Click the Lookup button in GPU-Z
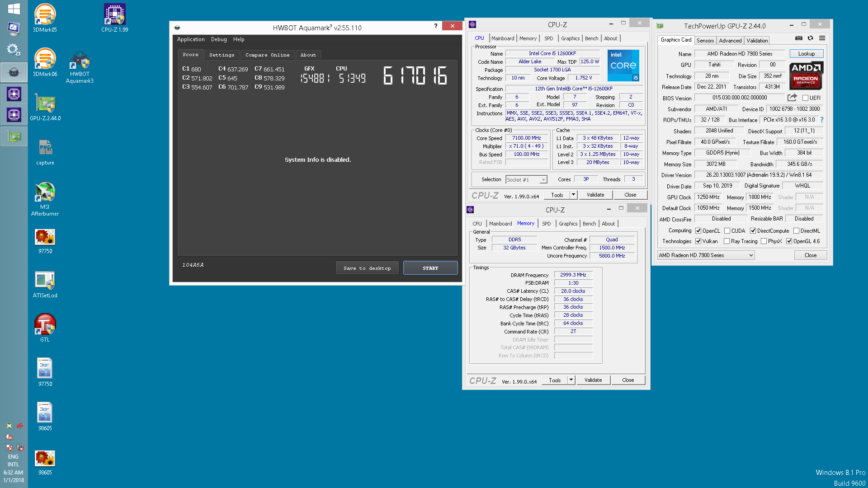Image resolution: width=868 pixels, height=488 pixels. pyautogui.click(x=807, y=54)
